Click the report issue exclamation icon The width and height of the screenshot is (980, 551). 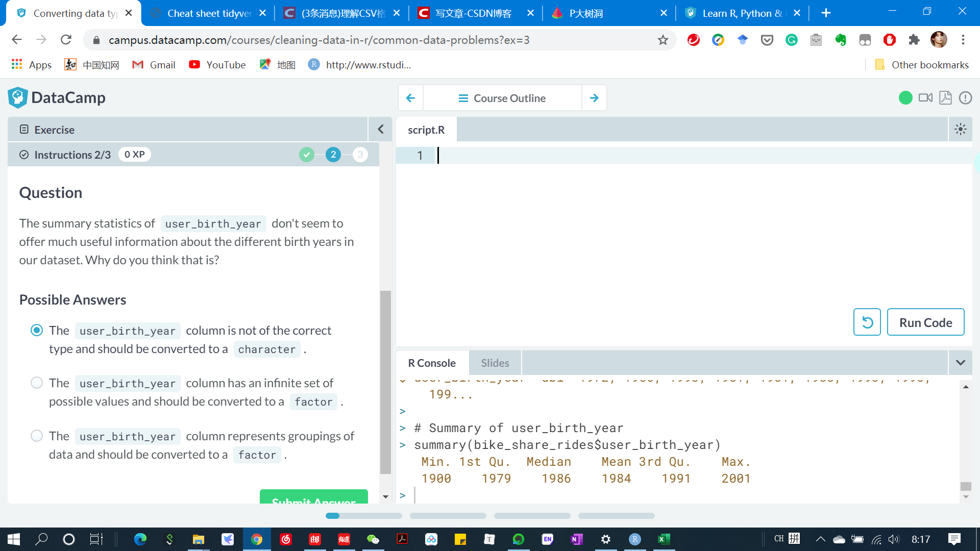point(965,98)
